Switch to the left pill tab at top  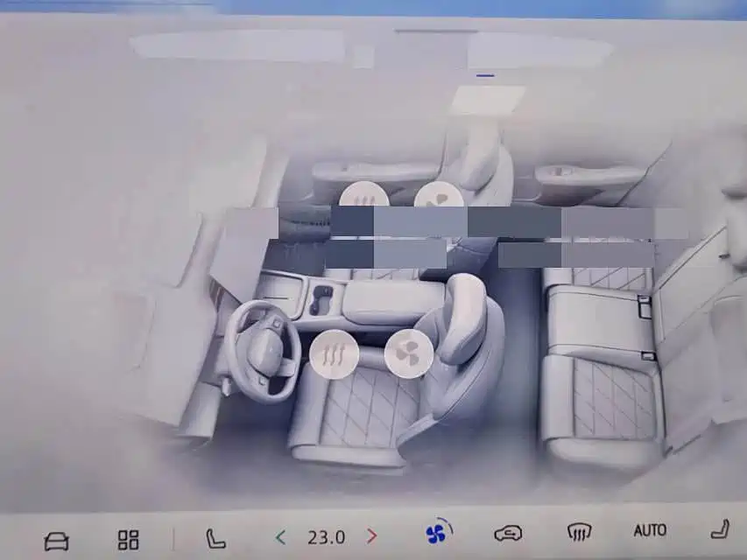pyautogui.click(x=236, y=45)
